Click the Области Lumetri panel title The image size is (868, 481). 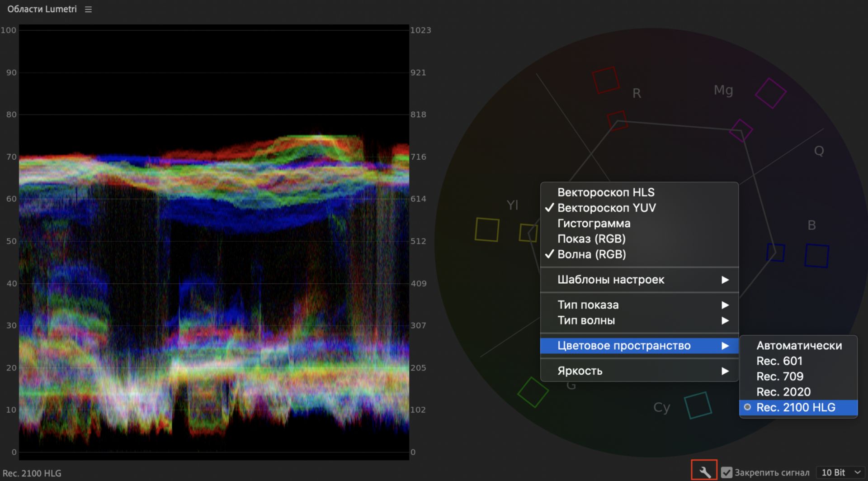tap(42, 10)
